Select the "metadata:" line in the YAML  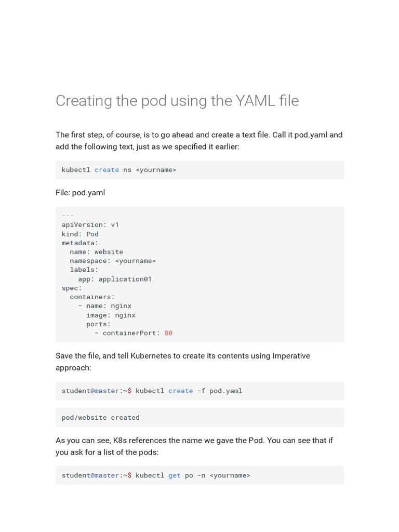point(80,243)
